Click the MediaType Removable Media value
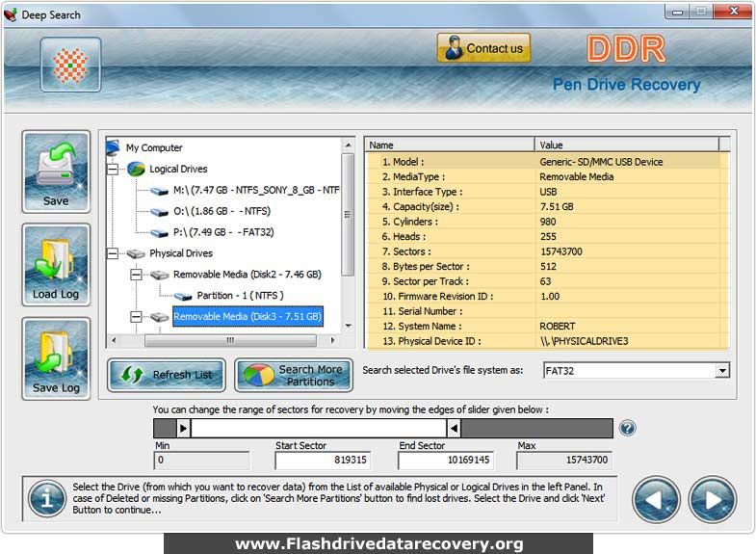 pyautogui.click(x=576, y=177)
